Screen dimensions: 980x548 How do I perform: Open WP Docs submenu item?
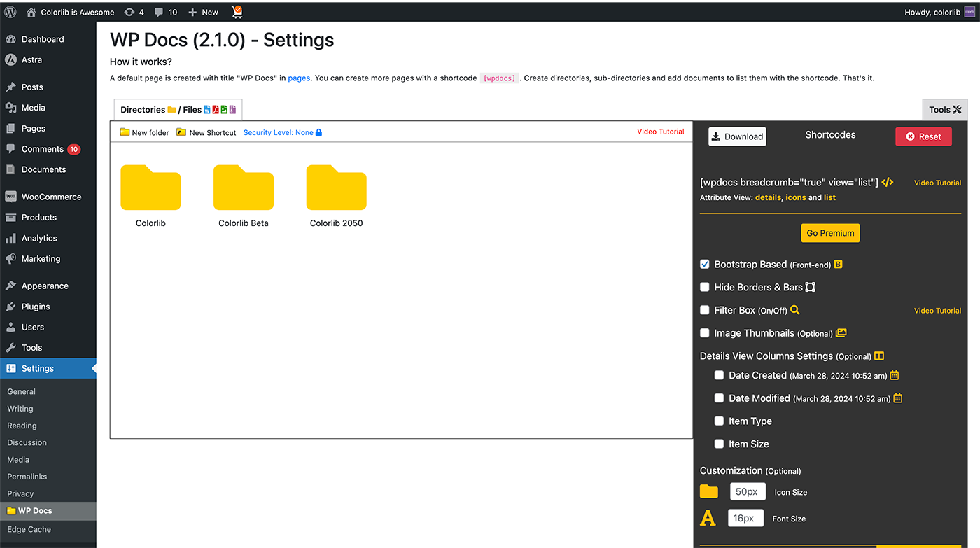[48, 511]
